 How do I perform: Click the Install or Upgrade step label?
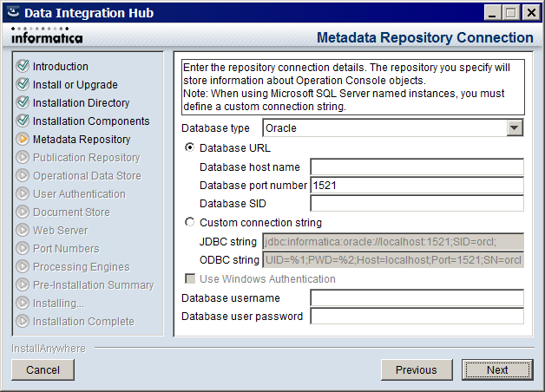(x=76, y=85)
